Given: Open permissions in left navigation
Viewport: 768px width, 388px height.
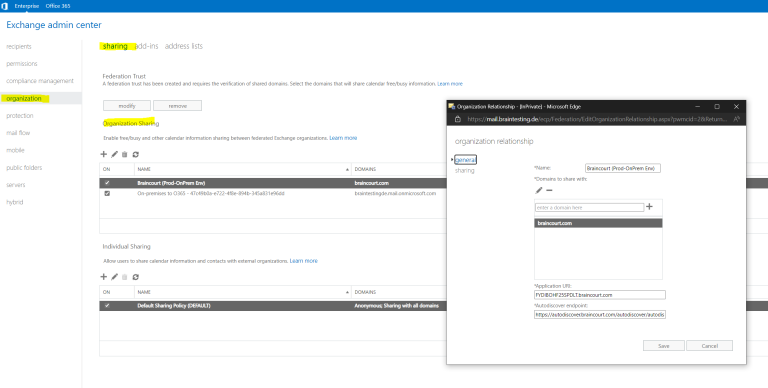Looking at the screenshot, I should coord(22,64).
